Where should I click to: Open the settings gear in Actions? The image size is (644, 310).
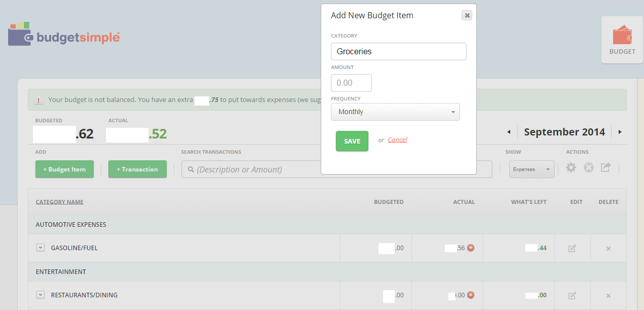tap(571, 167)
